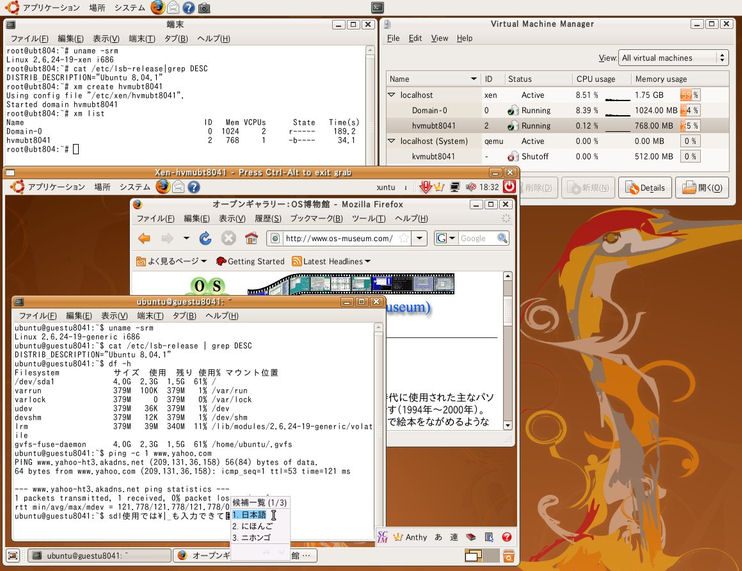
Task: Collapse the localhost xen tree node
Action: click(392, 95)
